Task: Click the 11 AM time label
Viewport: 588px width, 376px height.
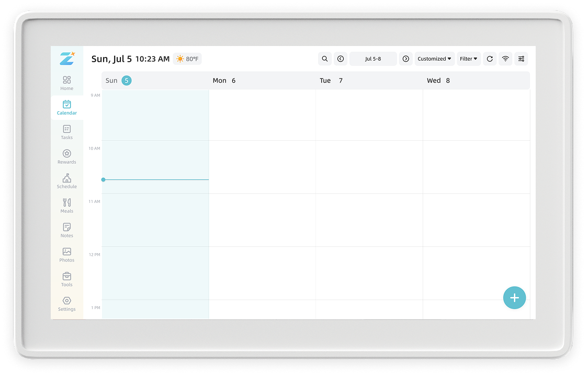Action: point(95,202)
